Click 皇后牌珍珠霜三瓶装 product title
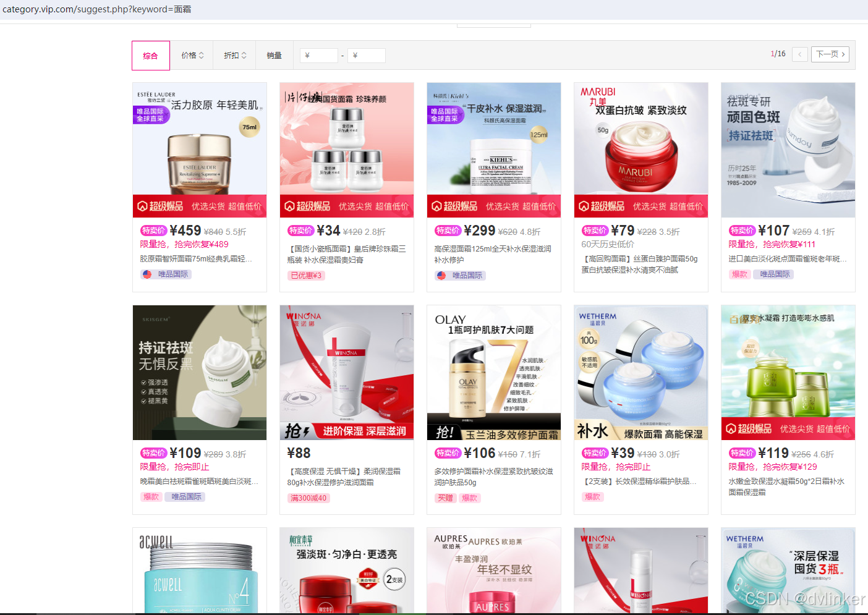Image resolution: width=868 pixels, height=615 pixels. [x=347, y=254]
